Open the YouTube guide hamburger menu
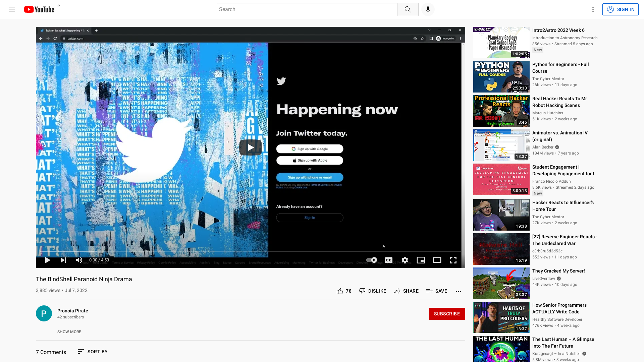This screenshot has width=644, height=362. pyautogui.click(x=12, y=9)
